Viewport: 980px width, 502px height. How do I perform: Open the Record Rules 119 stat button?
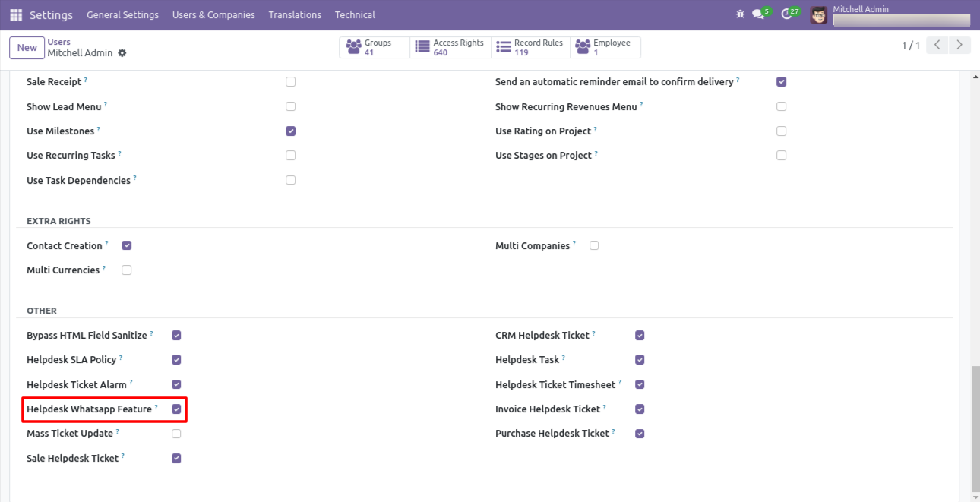(x=531, y=48)
